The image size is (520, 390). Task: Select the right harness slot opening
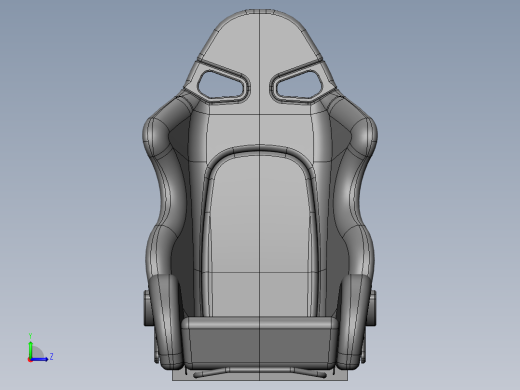click(299, 84)
